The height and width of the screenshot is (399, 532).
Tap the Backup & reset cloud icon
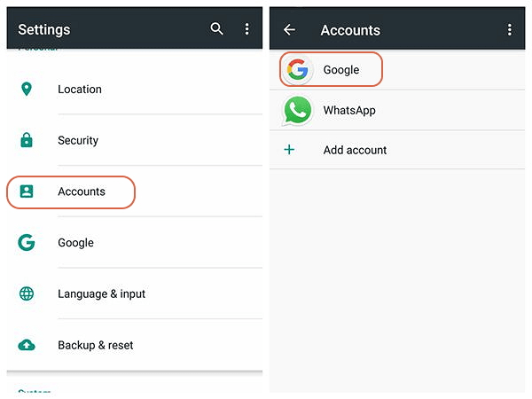(x=27, y=345)
